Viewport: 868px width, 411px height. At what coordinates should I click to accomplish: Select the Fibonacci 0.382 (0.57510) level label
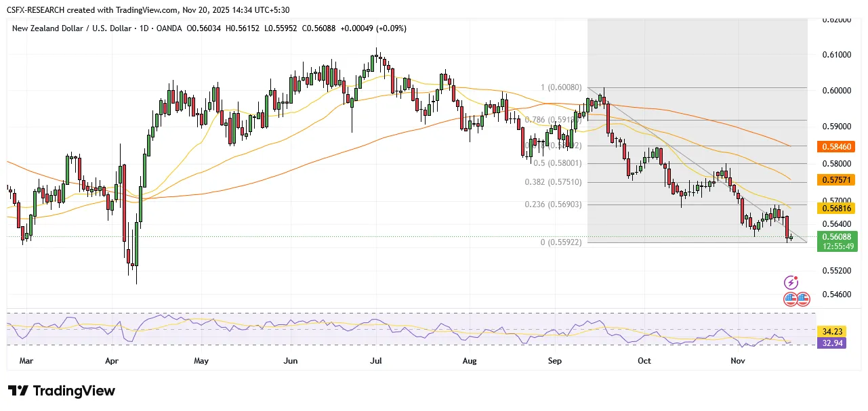point(554,182)
